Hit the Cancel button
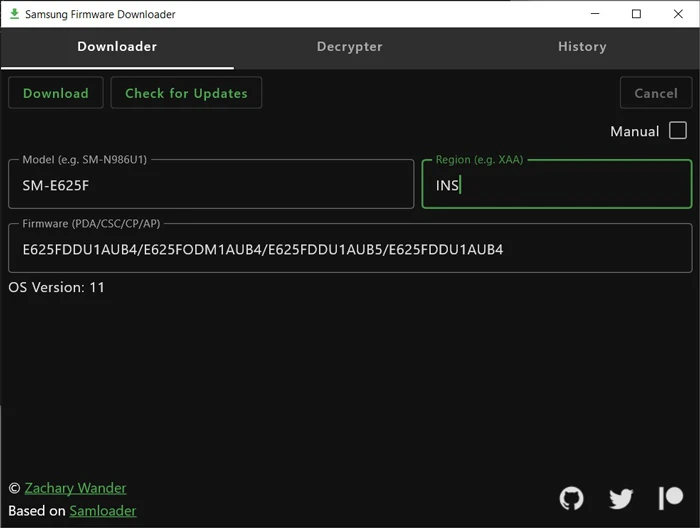 pos(655,93)
